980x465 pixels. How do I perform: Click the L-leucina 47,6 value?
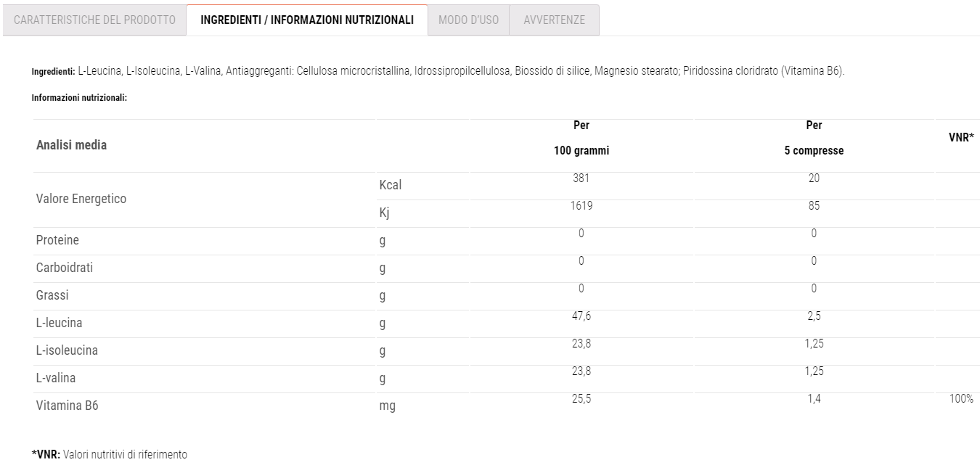(581, 316)
